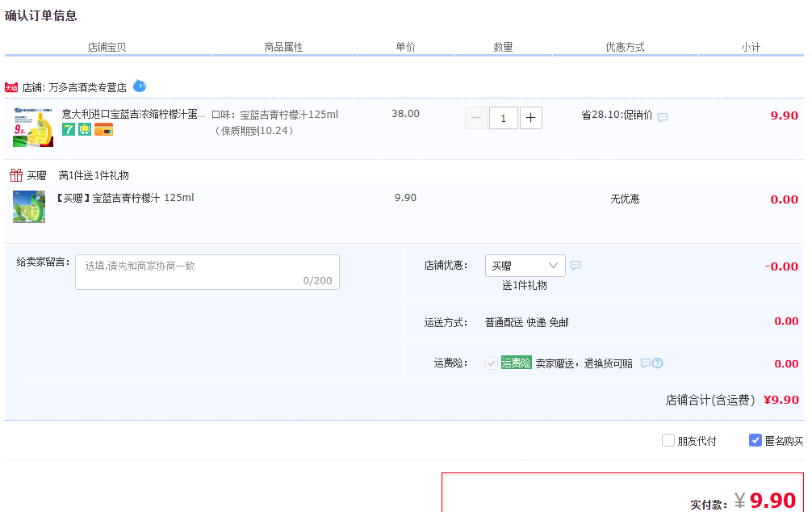This screenshot has width=812, height=512.
Task: Increase quantity with the plus button
Action: tap(530, 118)
